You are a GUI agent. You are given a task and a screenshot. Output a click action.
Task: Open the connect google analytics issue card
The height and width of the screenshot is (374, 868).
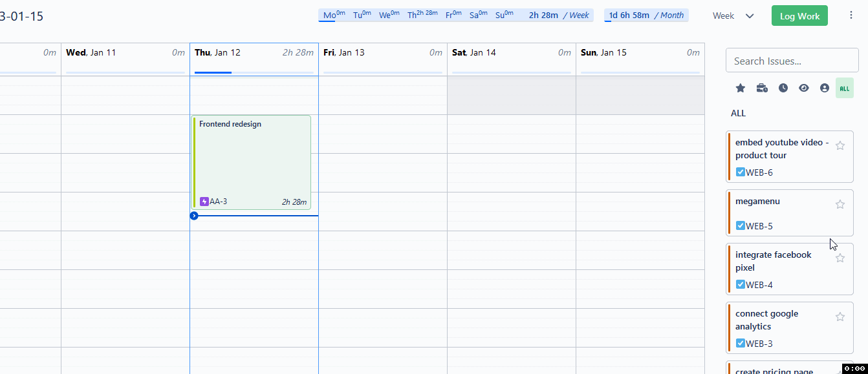click(x=790, y=328)
